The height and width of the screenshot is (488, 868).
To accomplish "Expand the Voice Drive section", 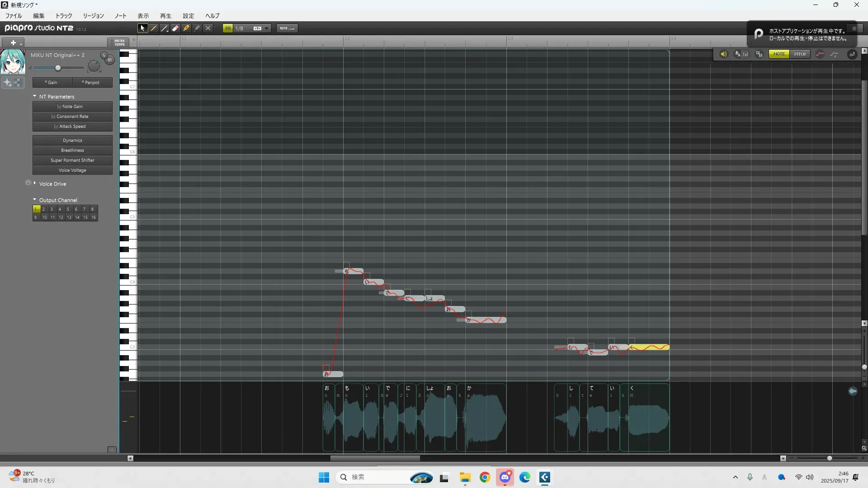I will click(x=35, y=183).
